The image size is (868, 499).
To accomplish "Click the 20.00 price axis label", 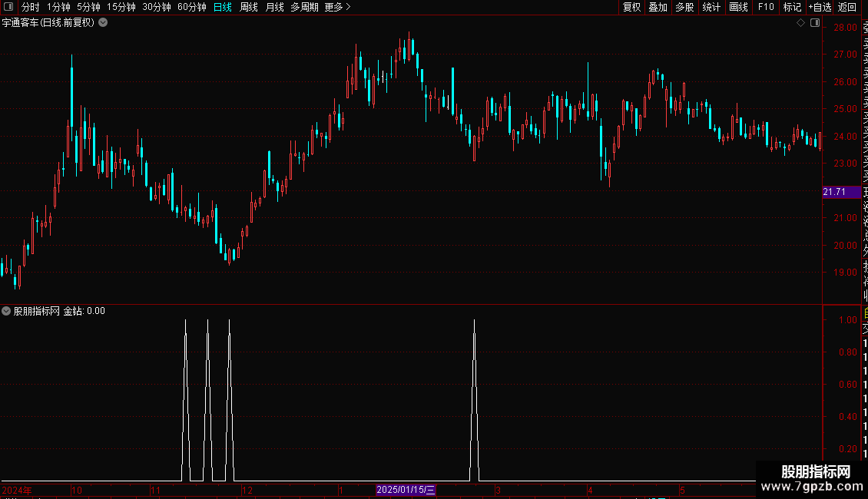I will pyautogui.click(x=845, y=245).
